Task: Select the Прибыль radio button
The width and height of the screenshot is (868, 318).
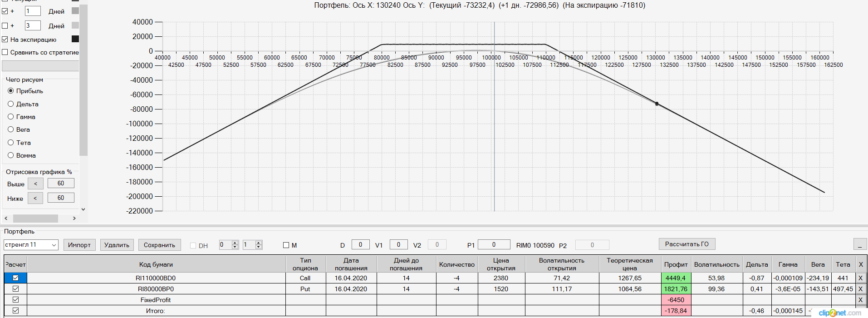Action: (x=11, y=91)
